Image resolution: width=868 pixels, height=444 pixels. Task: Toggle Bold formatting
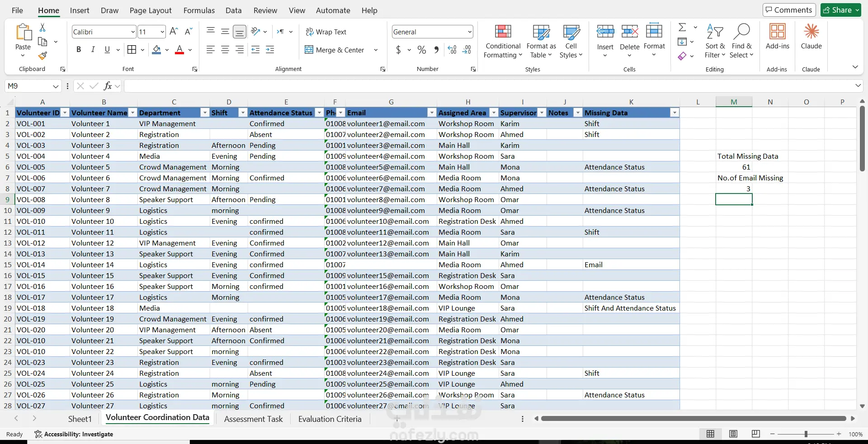[79, 50]
